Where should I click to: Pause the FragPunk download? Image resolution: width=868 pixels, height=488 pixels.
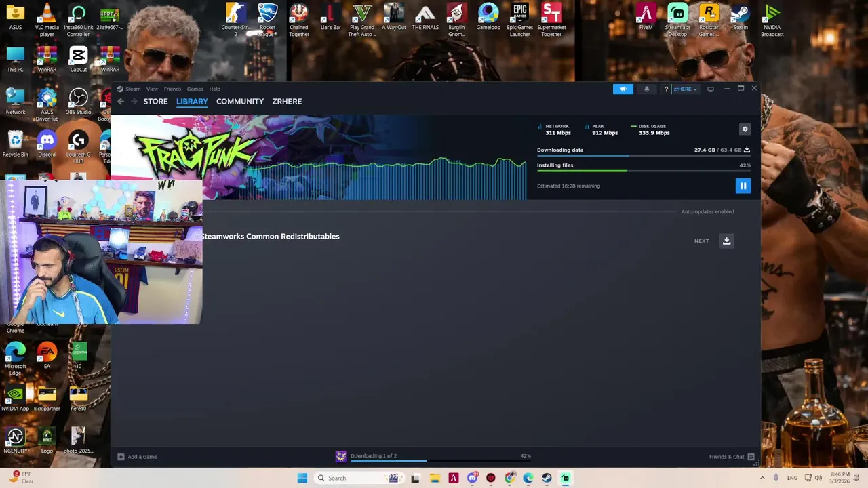743,186
